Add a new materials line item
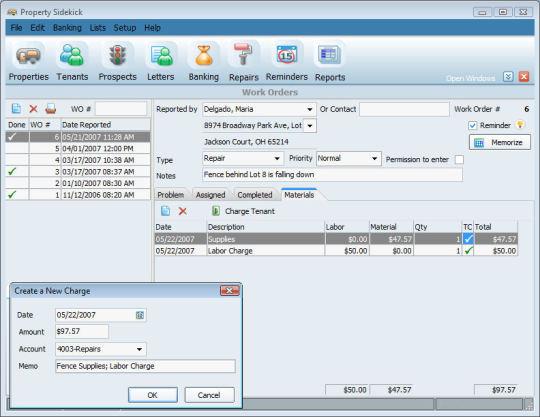This screenshot has width=540, height=417. 166,211
